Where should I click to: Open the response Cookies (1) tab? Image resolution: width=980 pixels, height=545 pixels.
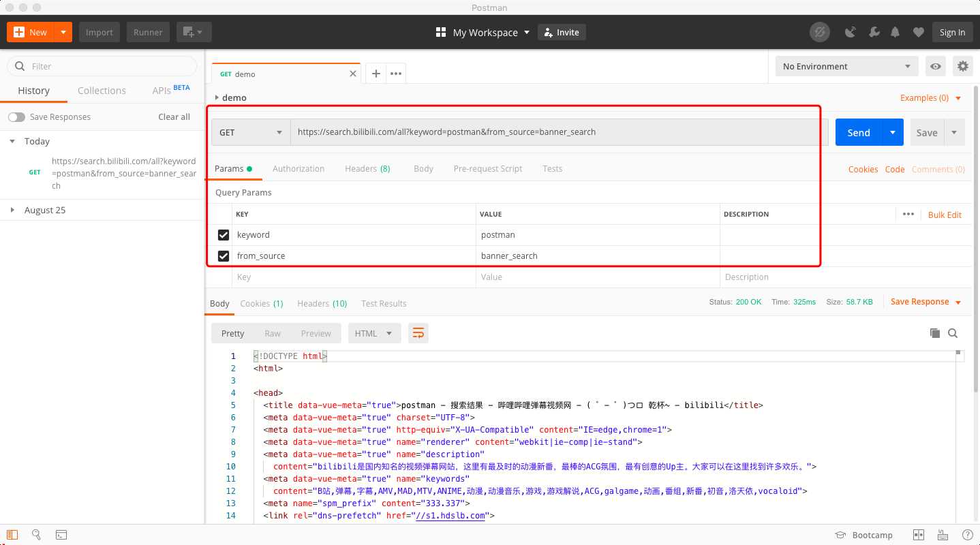(x=262, y=303)
